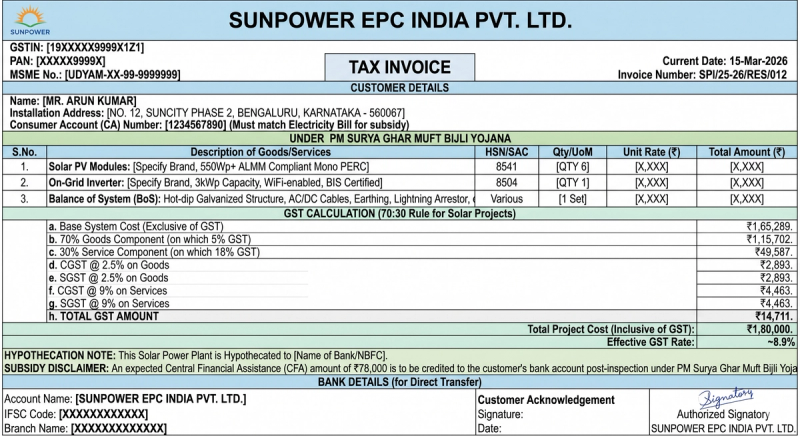Select the Balance of System (BoS) description cell
The width and height of the screenshot is (800, 436).
point(260,199)
